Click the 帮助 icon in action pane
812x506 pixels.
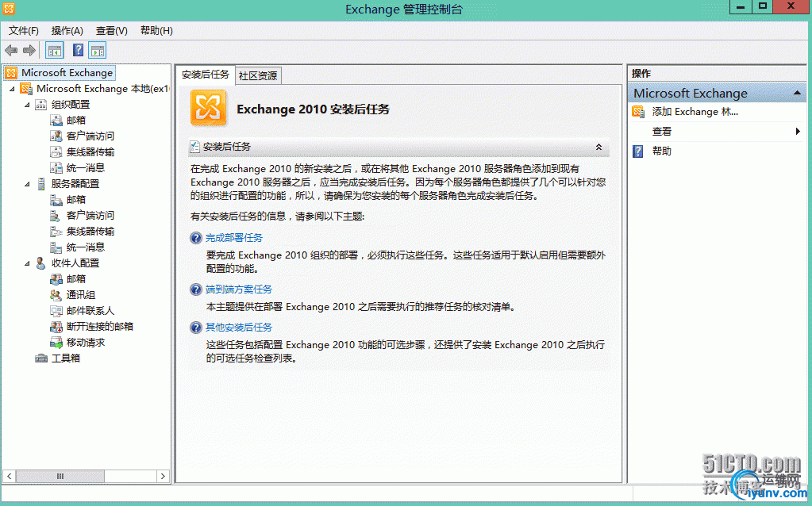[x=638, y=151]
